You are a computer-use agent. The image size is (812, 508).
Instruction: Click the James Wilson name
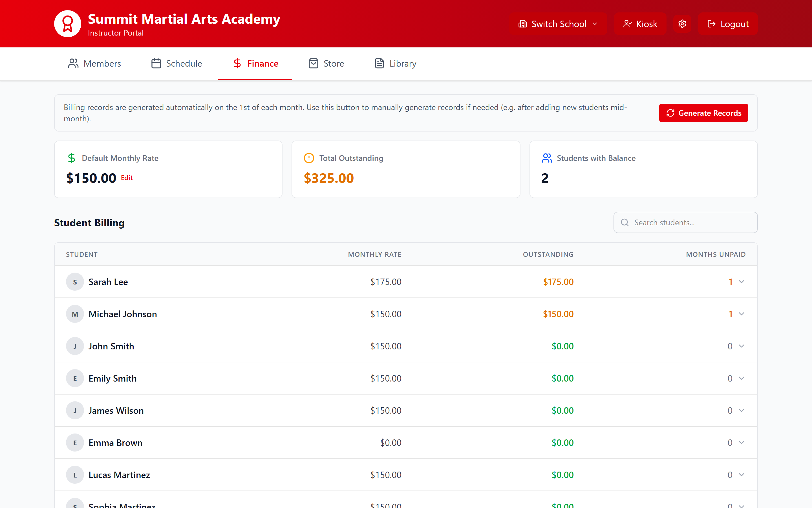click(x=116, y=411)
